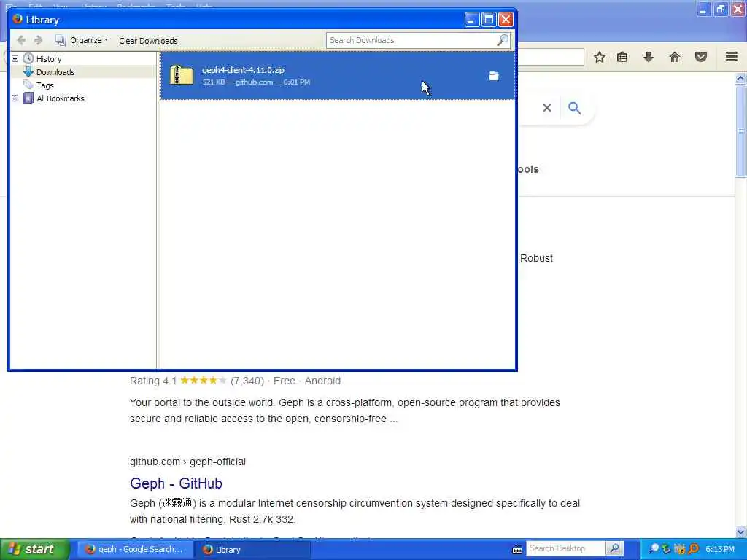Open containing folder for geph4-client download
The height and width of the screenshot is (560, 747).
(494, 76)
